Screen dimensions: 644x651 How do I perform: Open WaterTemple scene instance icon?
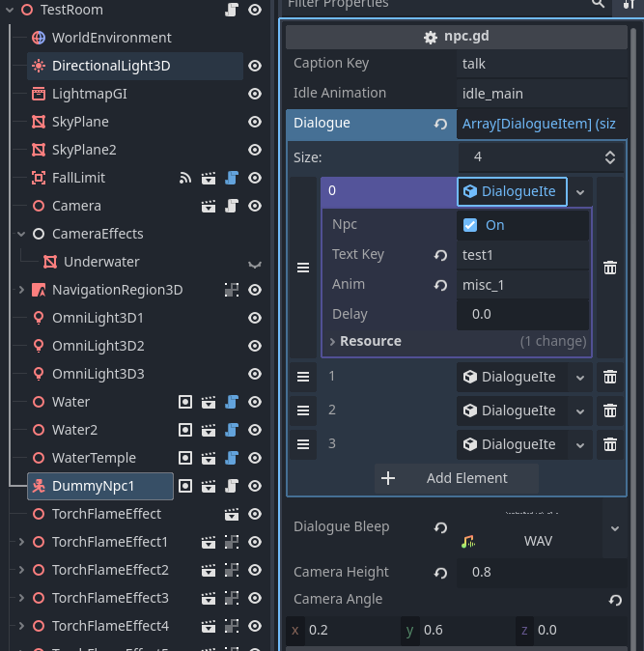tap(209, 458)
